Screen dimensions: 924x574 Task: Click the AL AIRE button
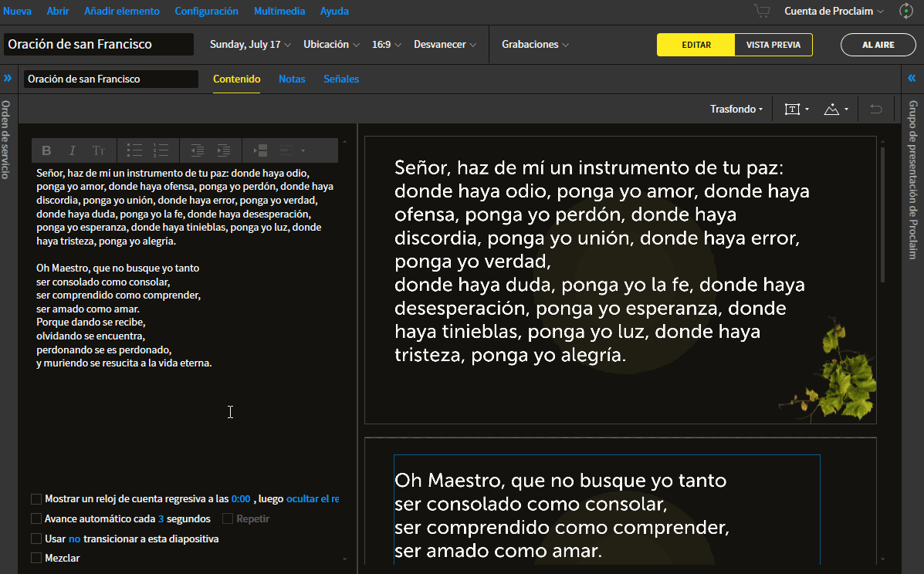point(878,45)
